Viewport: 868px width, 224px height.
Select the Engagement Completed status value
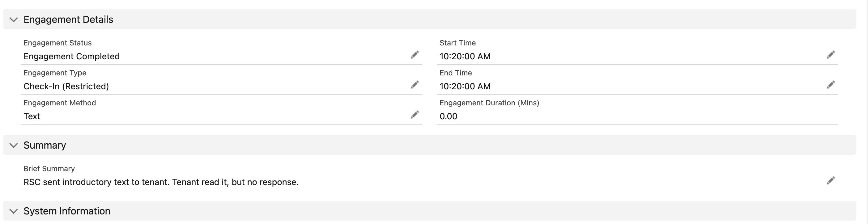click(71, 56)
